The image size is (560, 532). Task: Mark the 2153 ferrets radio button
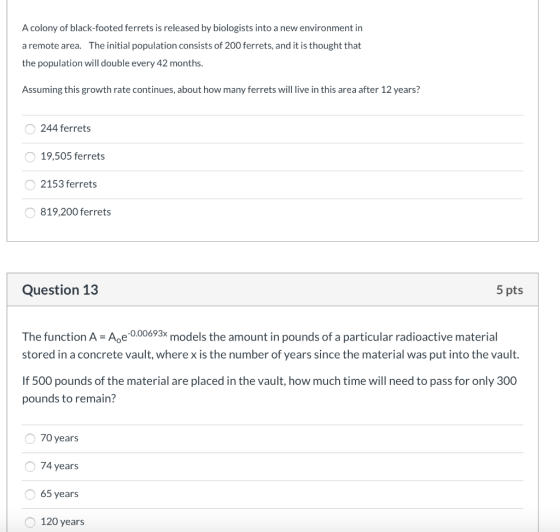tap(30, 185)
